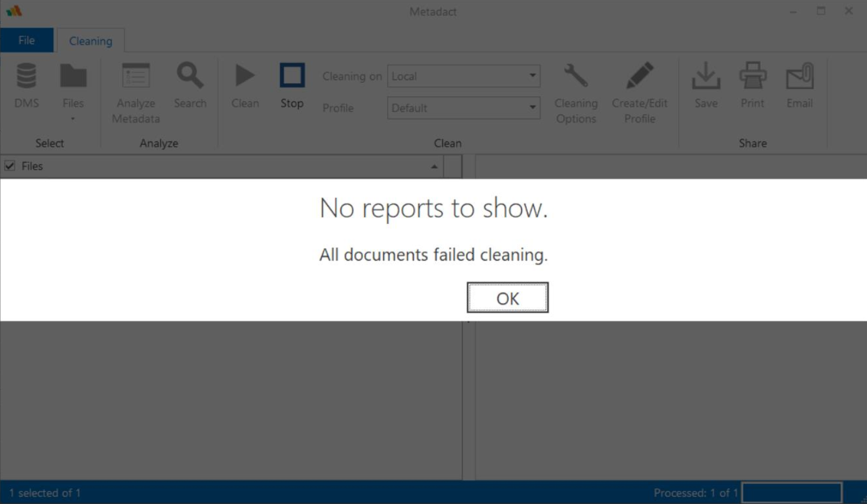
Task: Maximize the Metadact window
Action: tap(821, 11)
